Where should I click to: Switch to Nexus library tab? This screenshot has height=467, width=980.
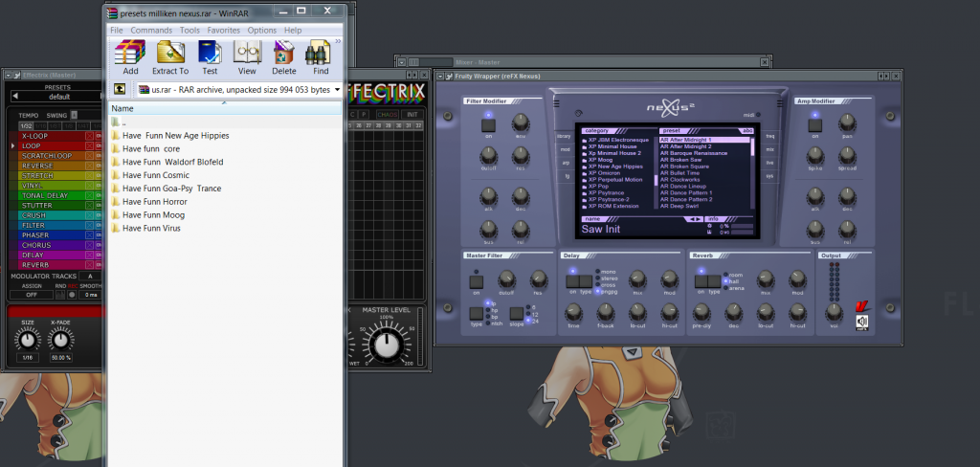coord(564,136)
